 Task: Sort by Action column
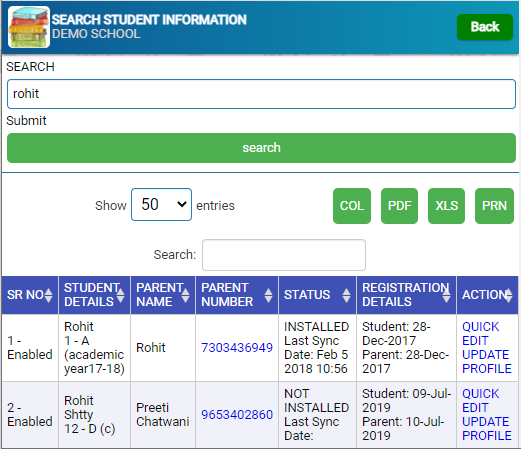[x=509, y=295]
